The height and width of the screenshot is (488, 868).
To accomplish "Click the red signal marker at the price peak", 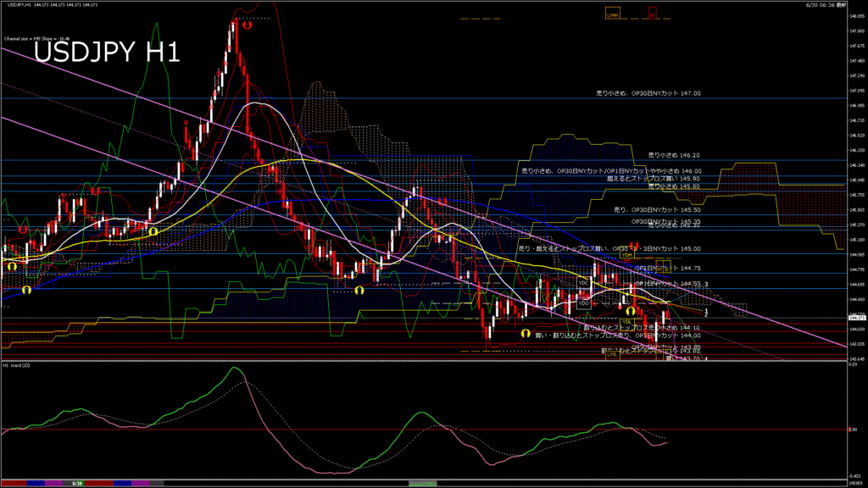I will (247, 25).
